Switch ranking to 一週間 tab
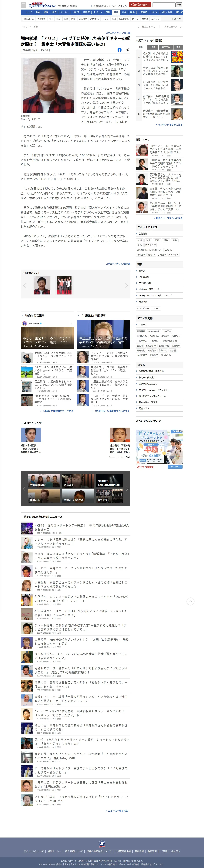204x868 pixels. tap(153, 47)
